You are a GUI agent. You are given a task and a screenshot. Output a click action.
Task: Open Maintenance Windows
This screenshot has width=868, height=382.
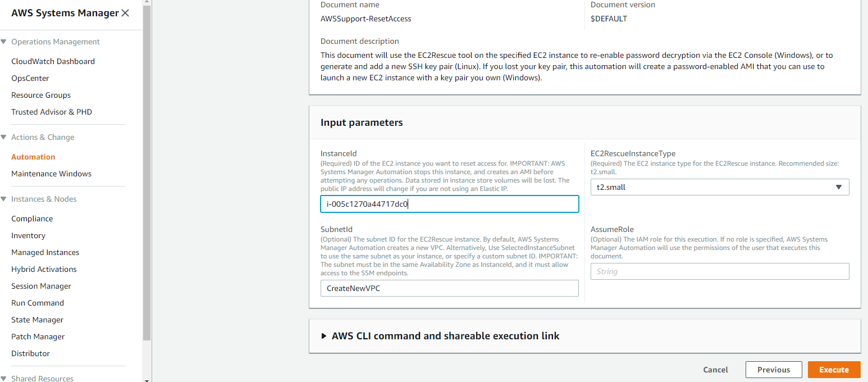pyautogui.click(x=51, y=173)
